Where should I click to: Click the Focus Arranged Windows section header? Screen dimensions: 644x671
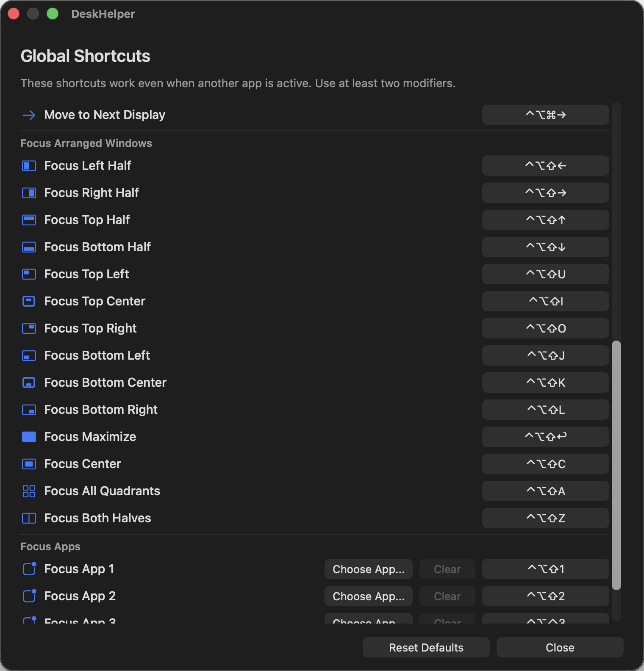[x=86, y=143]
